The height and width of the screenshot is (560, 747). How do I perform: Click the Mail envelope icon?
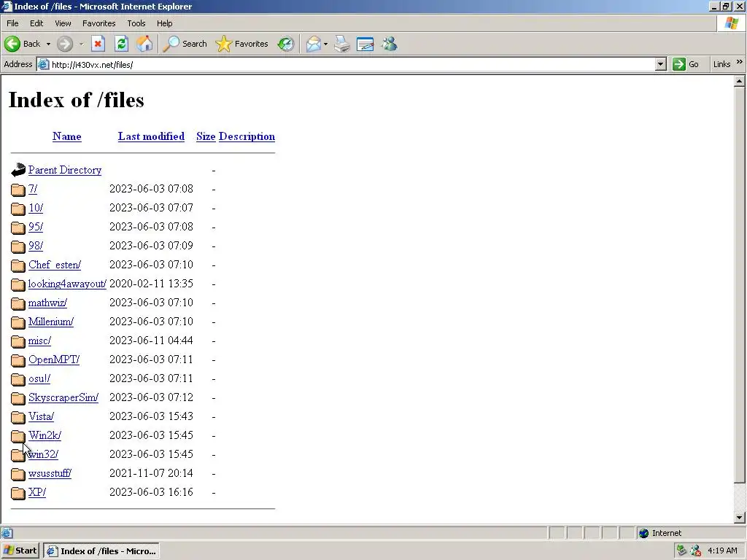coord(314,44)
